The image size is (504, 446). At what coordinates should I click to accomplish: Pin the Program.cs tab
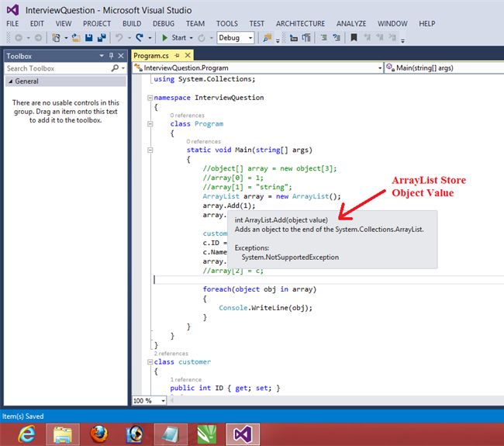point(176,56)
